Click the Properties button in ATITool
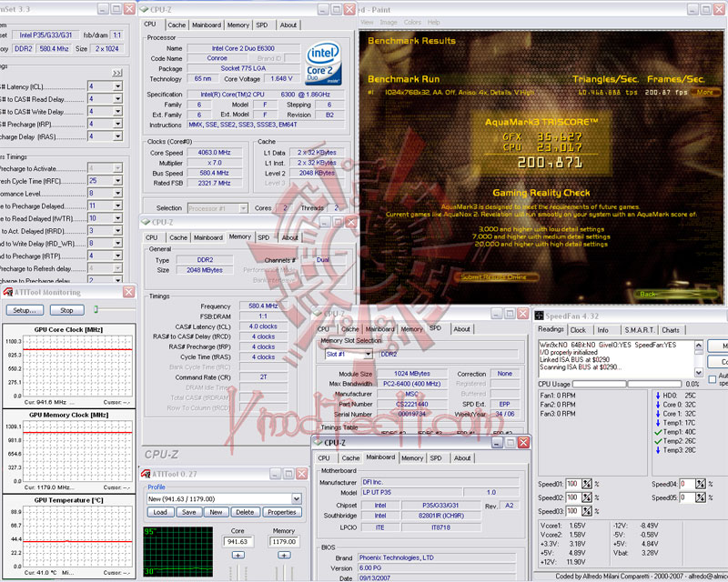The height and width of the screenshot is (582, 728). (282, 512)
